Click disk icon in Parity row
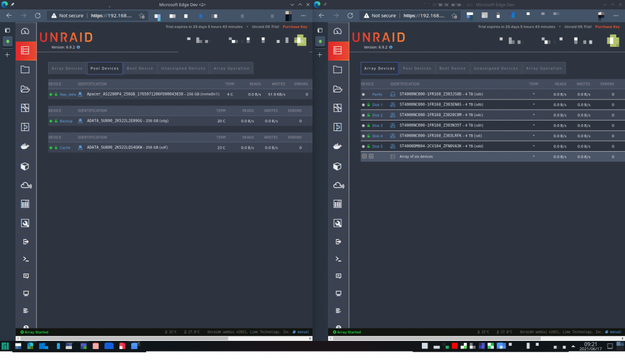 pyautogui.click(x=392, y=94)
